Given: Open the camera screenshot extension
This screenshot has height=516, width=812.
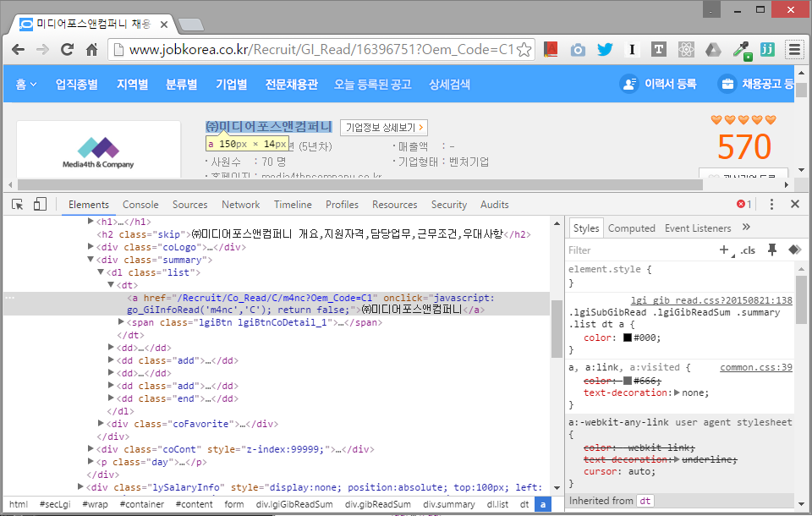Looking at the screenshot, I should pos(578,50).
